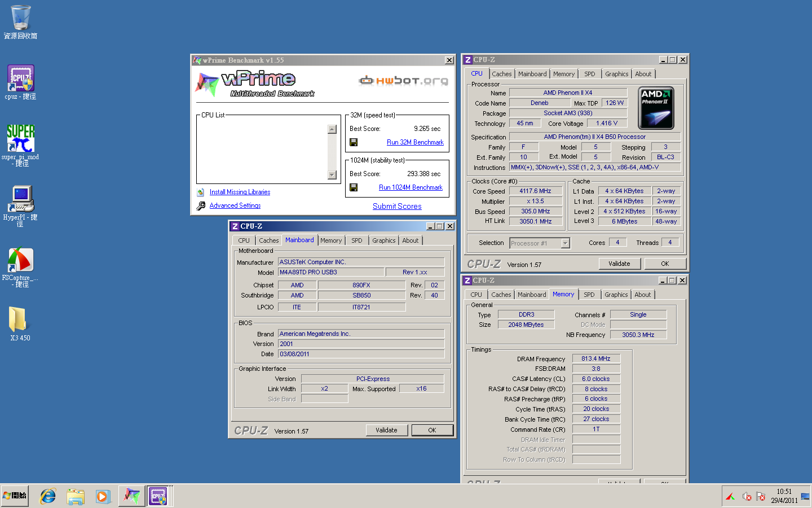
Task: Open the Recycle Bin desktop icon
Action: tap(21, 23)
